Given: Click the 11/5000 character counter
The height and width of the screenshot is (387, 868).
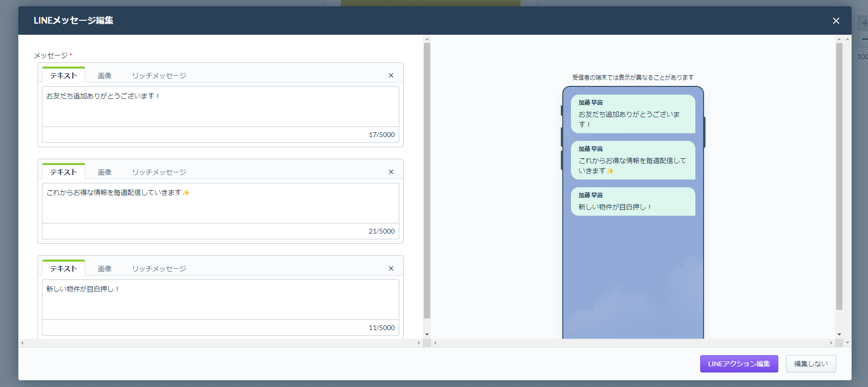Looking at the screenshot, I should (x=381, y=328).
